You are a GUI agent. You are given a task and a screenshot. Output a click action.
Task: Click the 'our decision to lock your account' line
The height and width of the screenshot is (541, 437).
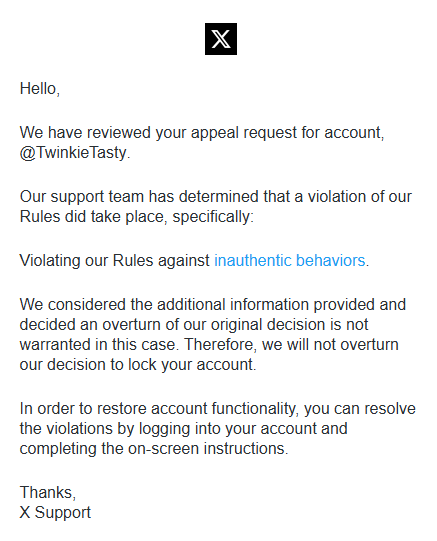point(138,365)
